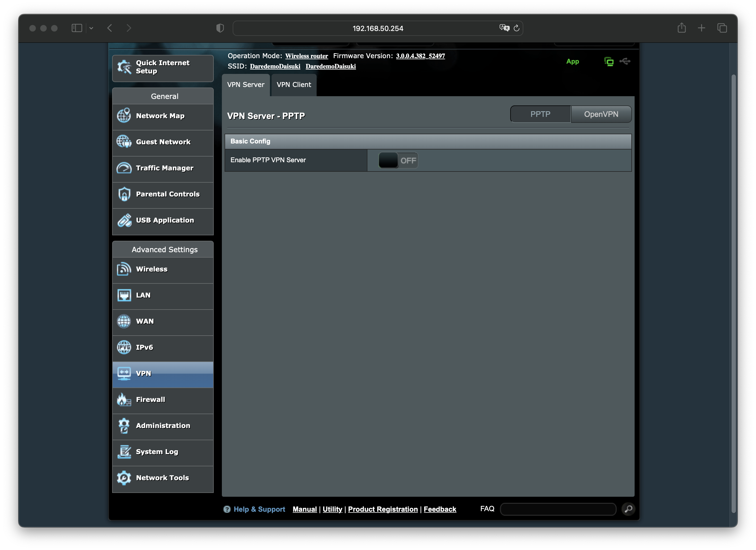The width and height of the screenshot is (756, 550).
Task: Click the Firewall flame icon
Action: tap(124, 399)
